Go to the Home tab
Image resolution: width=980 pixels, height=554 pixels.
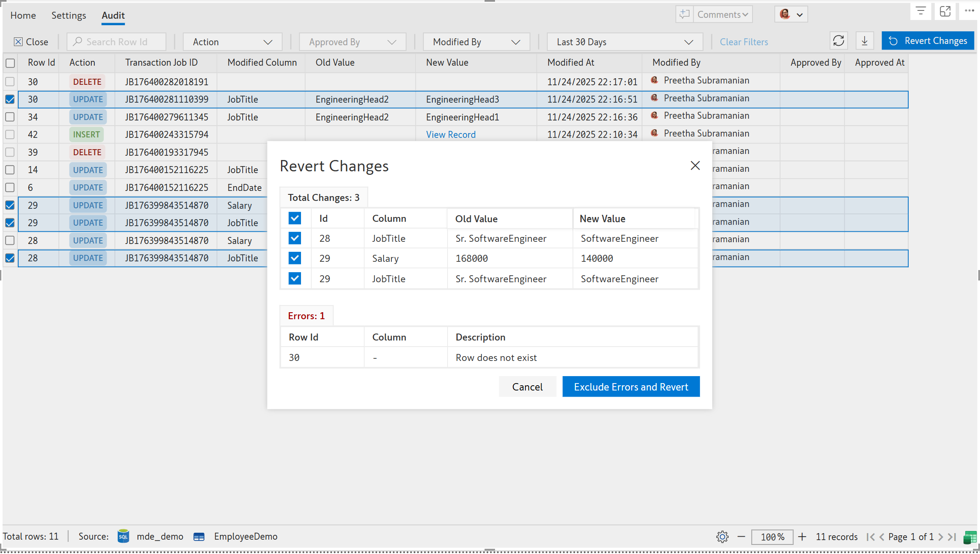(23, 15)
